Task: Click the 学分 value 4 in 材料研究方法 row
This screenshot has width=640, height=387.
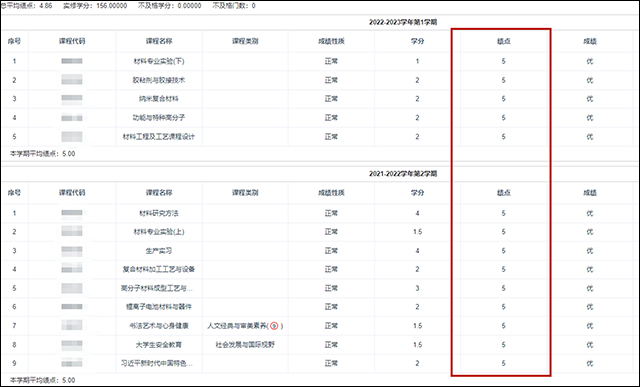Action: [x=417, y=213]
